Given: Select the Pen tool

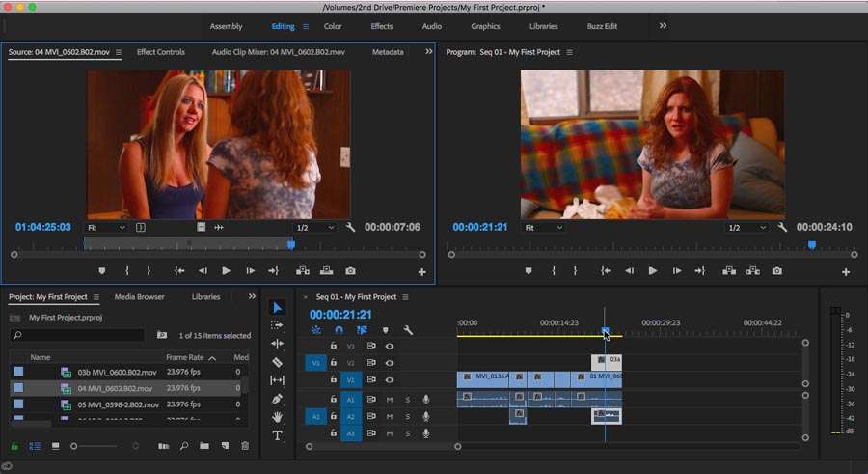Looking at the screenshot, I should 278,399.
